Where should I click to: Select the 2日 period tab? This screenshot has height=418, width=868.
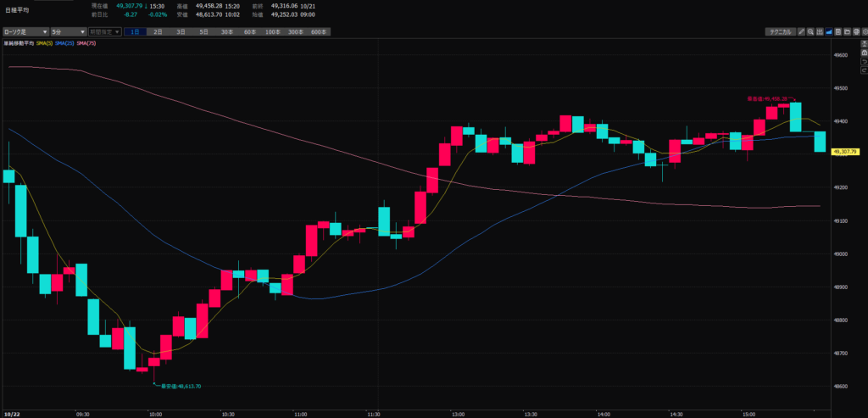[x=158, y=31]
